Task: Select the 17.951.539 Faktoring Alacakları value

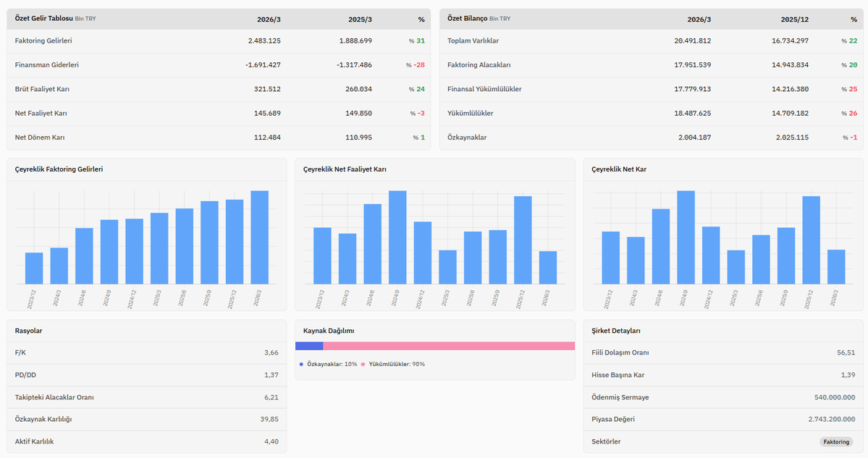Action: tap(693, 64)
